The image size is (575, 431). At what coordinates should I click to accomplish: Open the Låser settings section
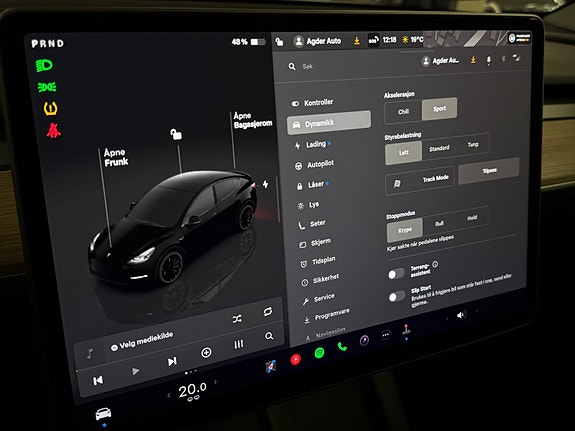point(312,185)
